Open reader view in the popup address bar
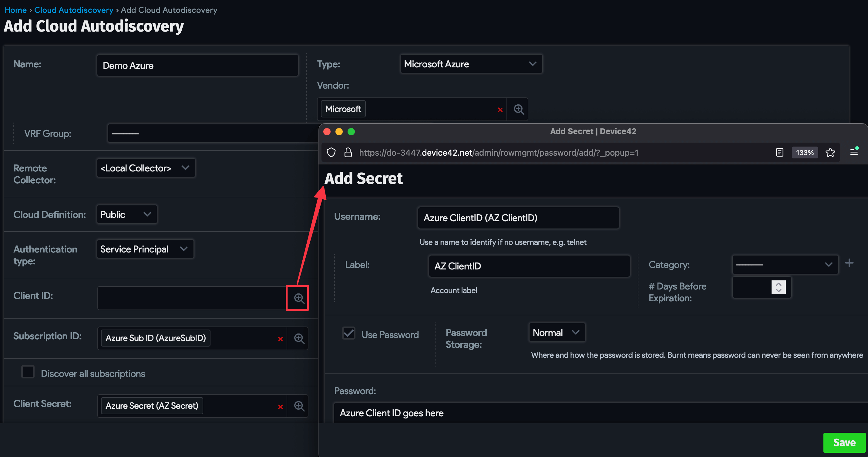 pos(779,152)
